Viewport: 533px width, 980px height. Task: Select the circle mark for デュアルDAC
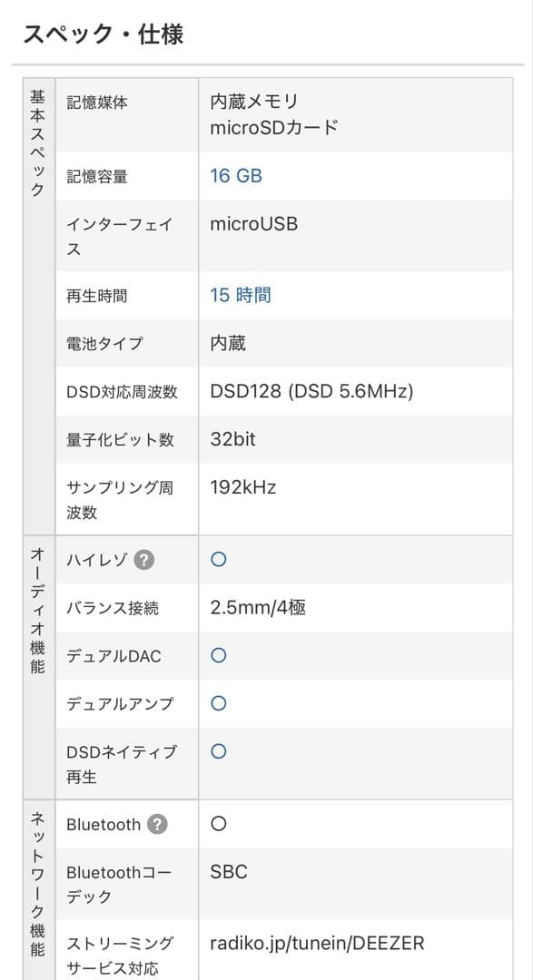[x=218, y=655]
